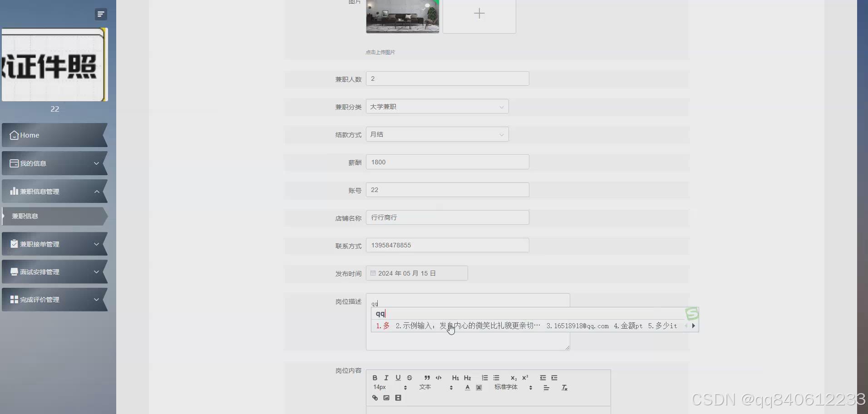868x414 pixels.
Task: Apply H1 heading from the editor toolbar
Action: click(455, 378)
